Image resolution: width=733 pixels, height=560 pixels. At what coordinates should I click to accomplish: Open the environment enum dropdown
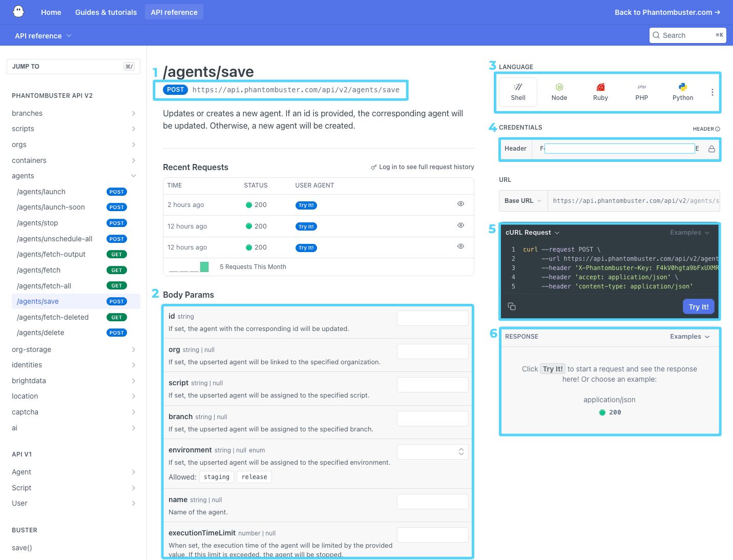432,452
